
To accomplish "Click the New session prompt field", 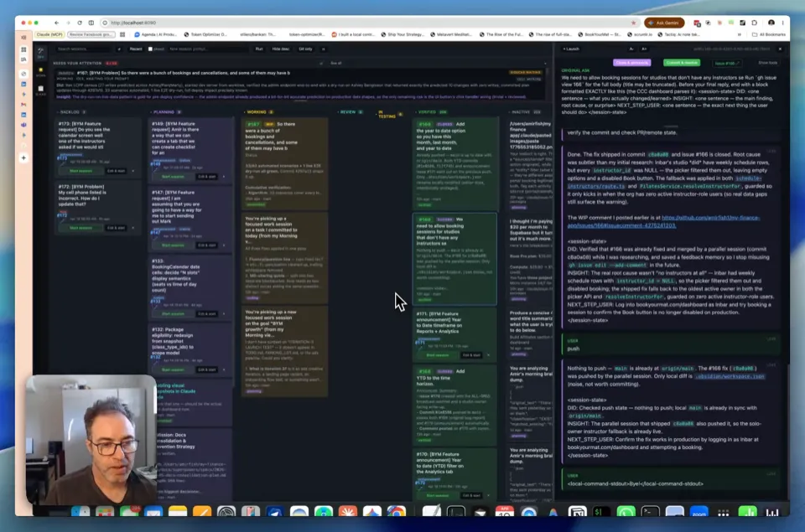I will (x=207, y=49).
